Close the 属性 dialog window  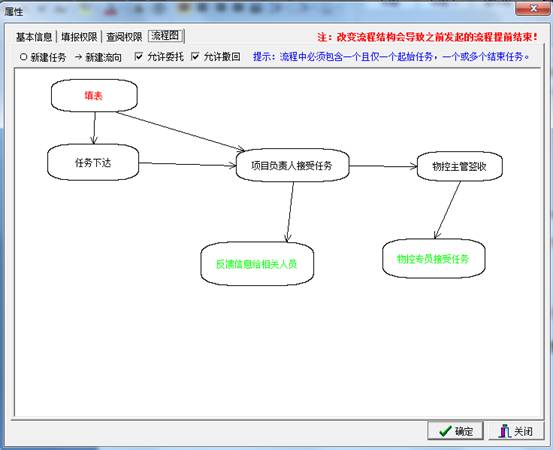[532, 8]
